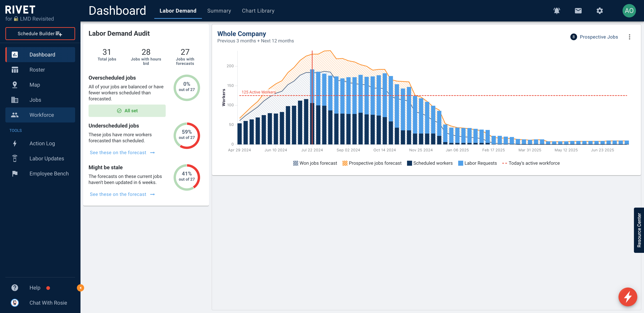Click the 125 Active Workers label

coord(258,92)
